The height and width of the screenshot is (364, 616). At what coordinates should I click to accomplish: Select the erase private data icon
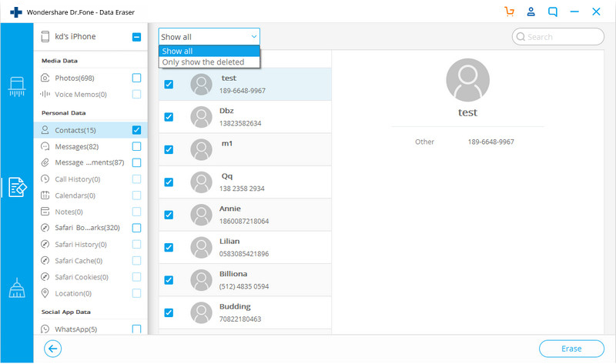click(17, 187)
